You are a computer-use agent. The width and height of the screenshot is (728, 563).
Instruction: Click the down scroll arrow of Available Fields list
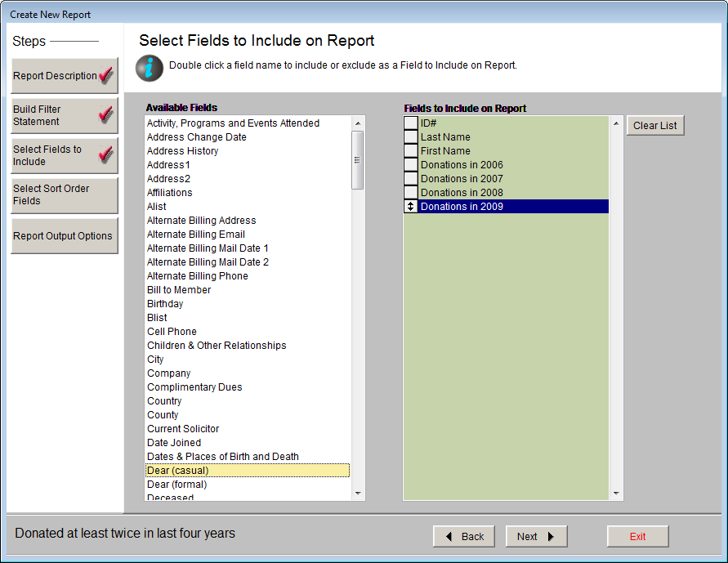pos(358,493)
